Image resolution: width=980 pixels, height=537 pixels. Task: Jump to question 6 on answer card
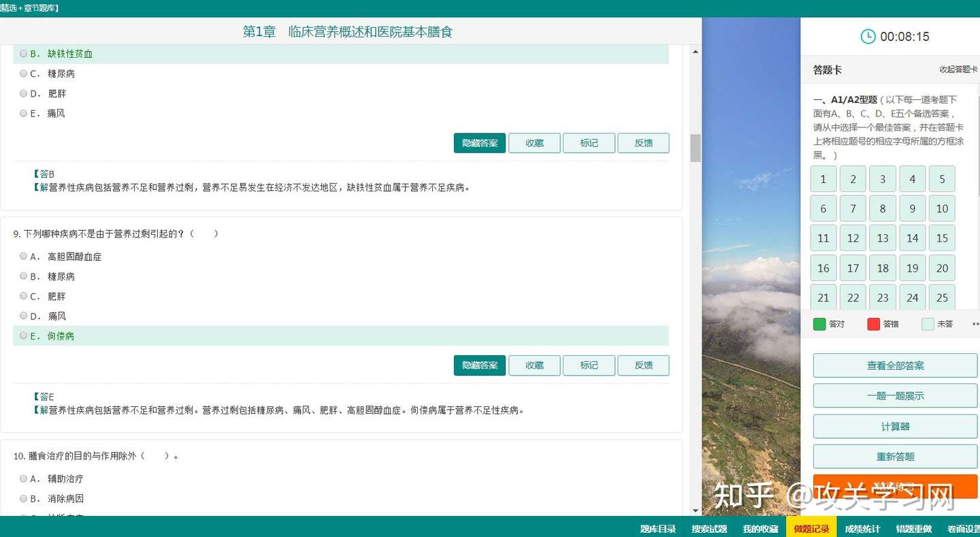coord(823,209)
